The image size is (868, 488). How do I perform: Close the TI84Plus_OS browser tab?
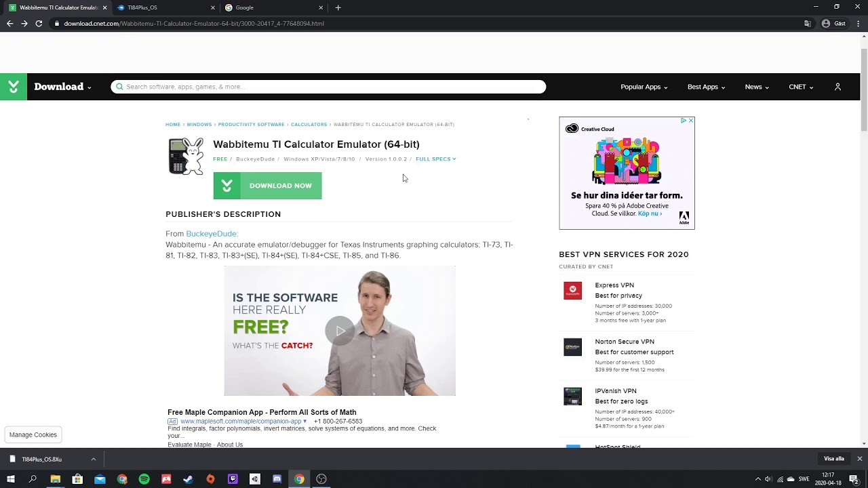[x=213, y=7]
